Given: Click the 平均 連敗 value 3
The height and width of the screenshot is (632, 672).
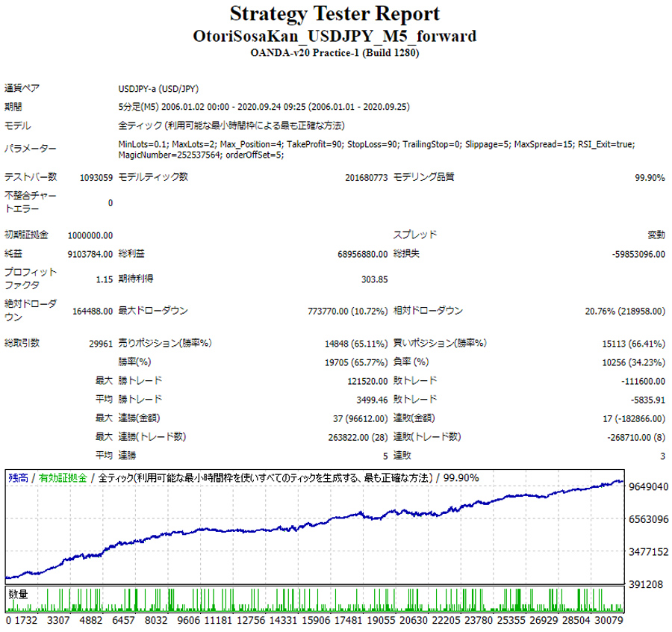Looking at the screenshot, I should [662, 456].
